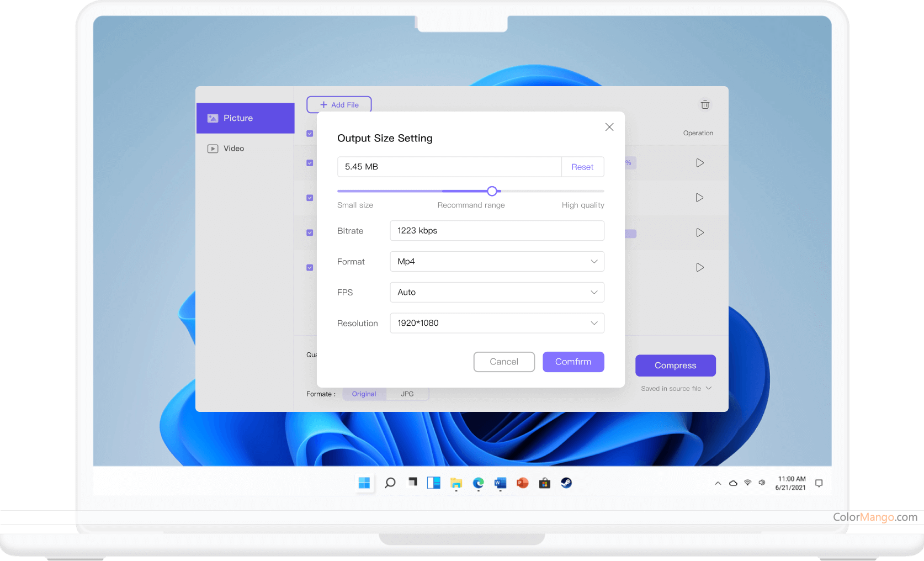924x561 pixels.
Task: Click Reset next to the size field
Action: click(582, 167)
